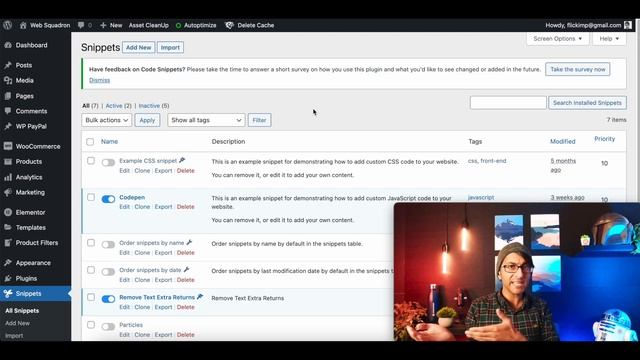
Task: Focus the snippet search input field
Action: point(508,103)
